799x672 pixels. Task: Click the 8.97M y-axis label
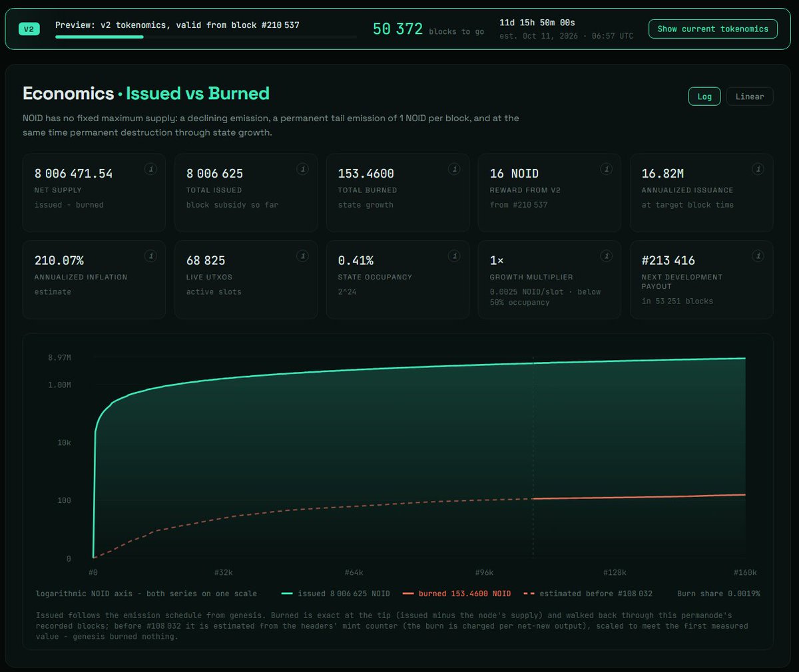pos(59,358)
